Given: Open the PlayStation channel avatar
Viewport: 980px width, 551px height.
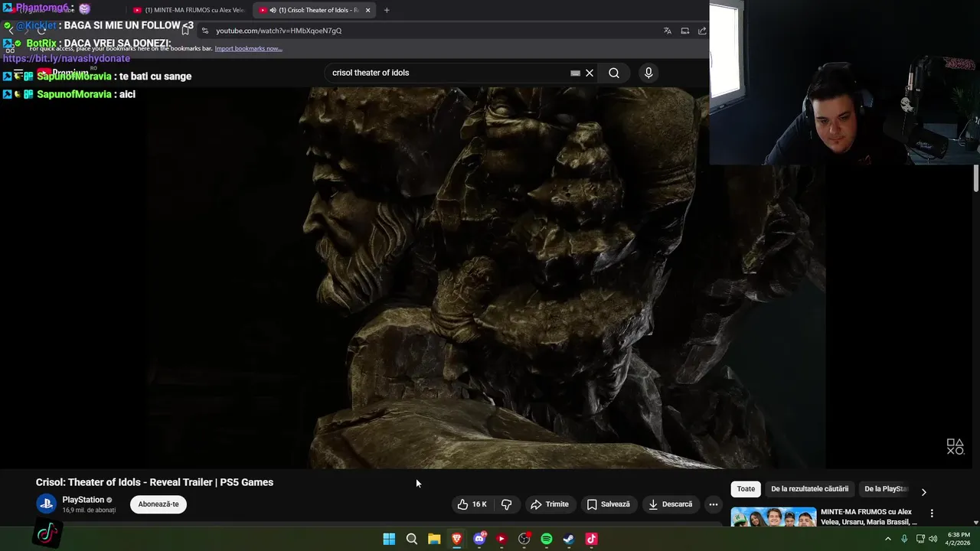Looking at the screenshot, I should 46,504.
